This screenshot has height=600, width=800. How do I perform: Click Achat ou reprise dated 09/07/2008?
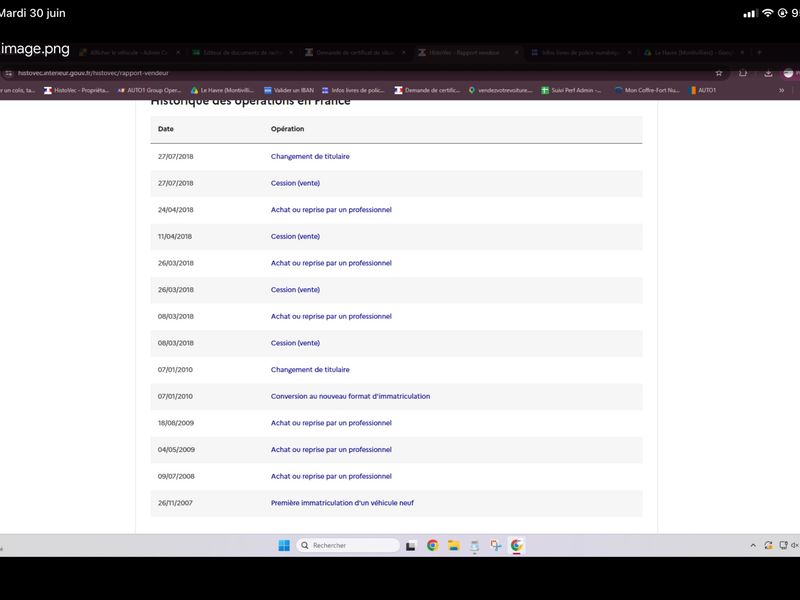331,477
